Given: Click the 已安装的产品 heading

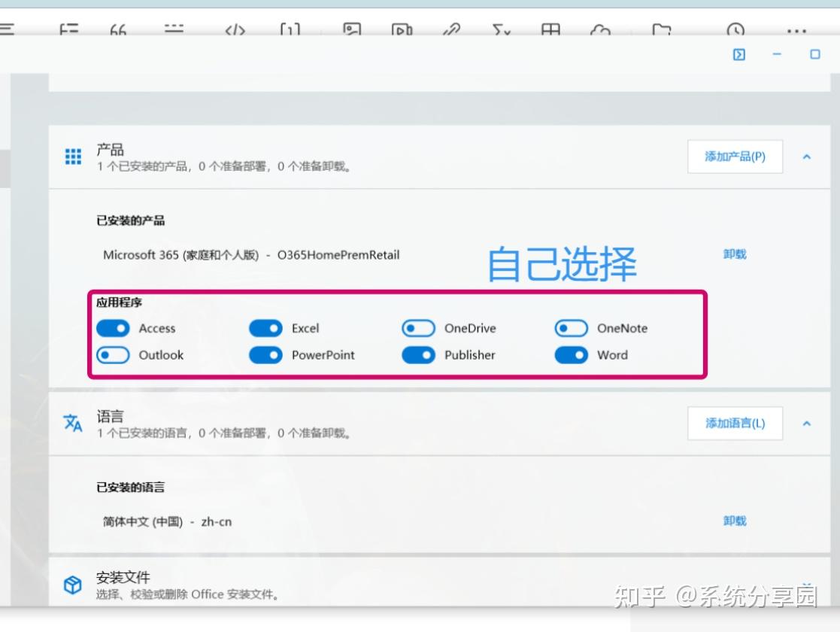Looking at the screenshot, I should tap(130, 220).
